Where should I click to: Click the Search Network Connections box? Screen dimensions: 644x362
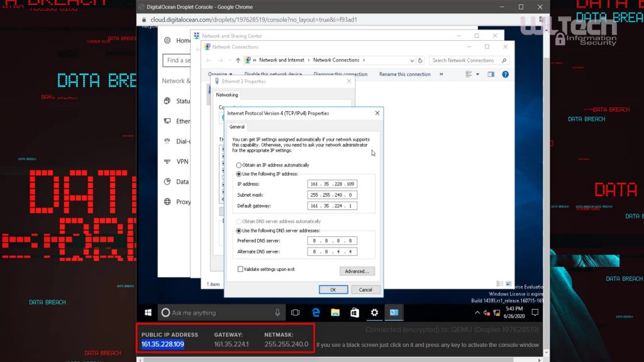[x=469, y=60]
